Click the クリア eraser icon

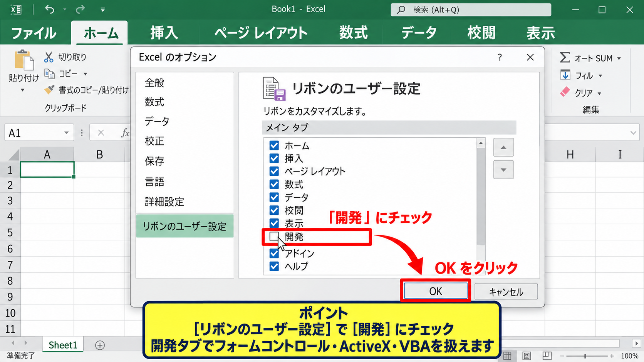[x=565, y=92]
